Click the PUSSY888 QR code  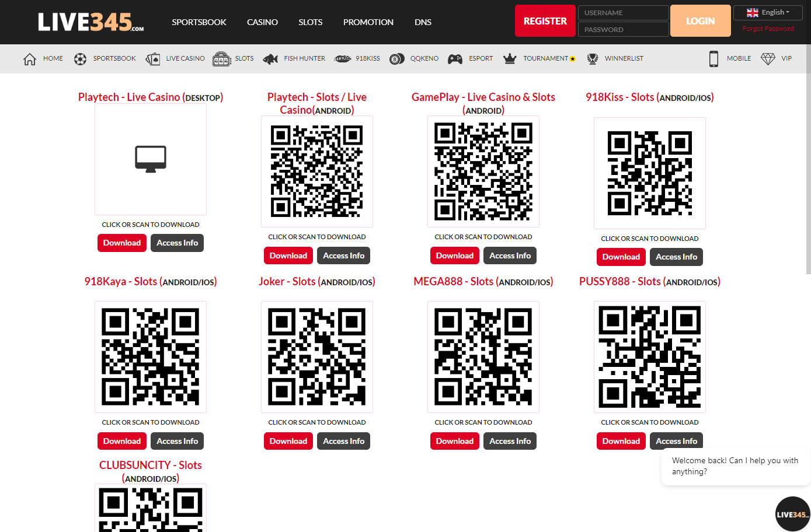tap(650, 357)
